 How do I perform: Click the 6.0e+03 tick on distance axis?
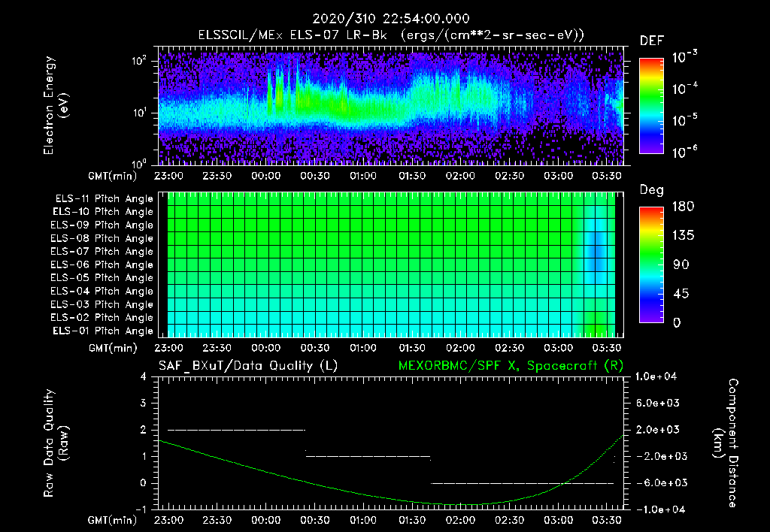[x=658, y=403]
